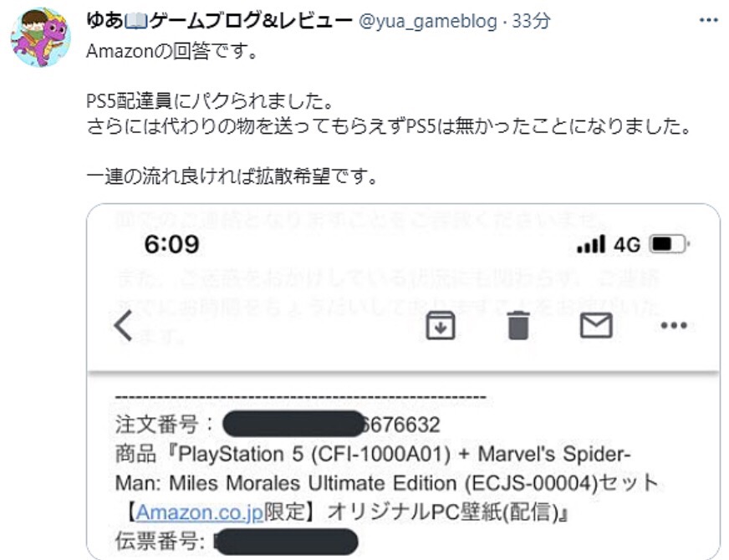Screen dimensions: 729x560
Task: Click the redacted 伝票番号 tracking number
Action: pos(285,542)
